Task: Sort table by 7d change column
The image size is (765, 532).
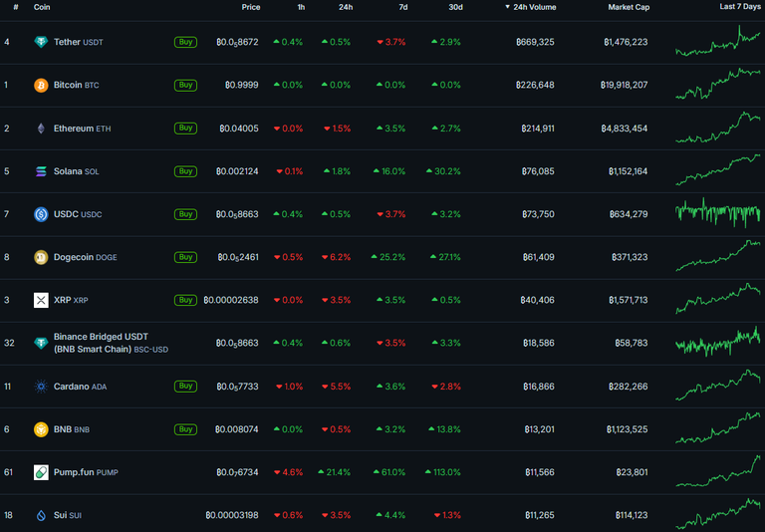Action: (403, 7)
